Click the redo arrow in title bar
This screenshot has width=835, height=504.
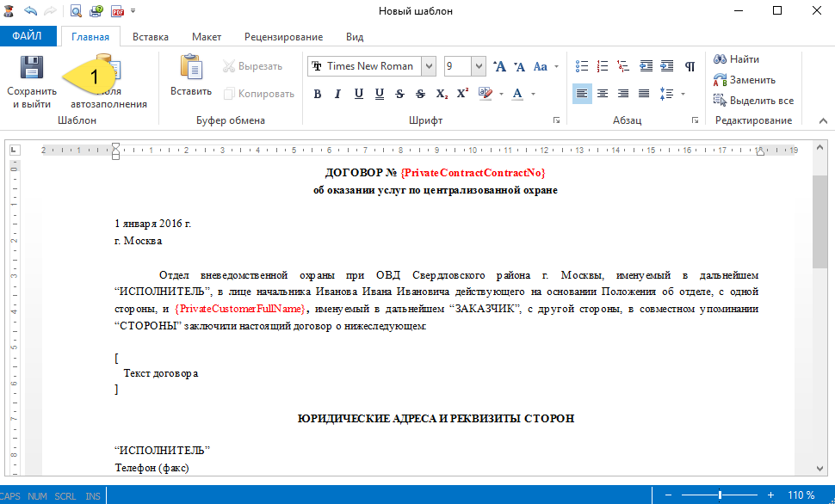tap(50, 10)
